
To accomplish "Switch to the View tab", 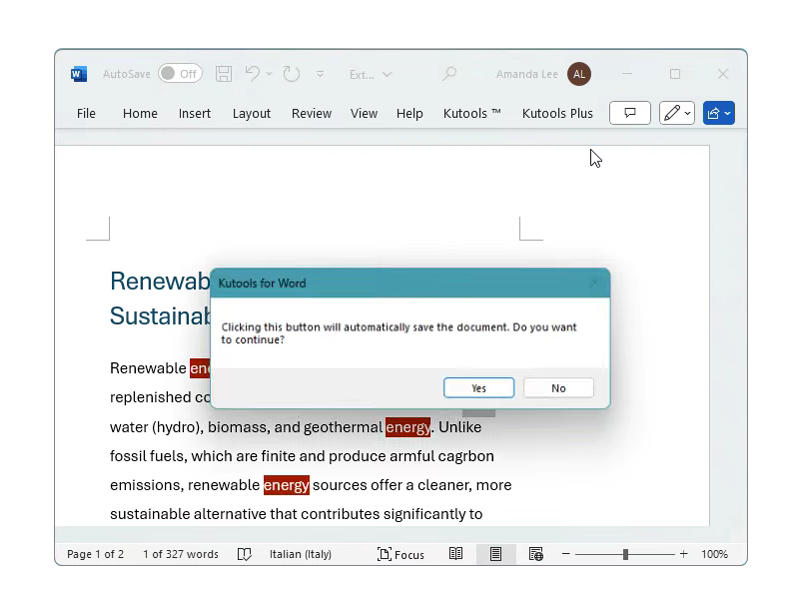I will tap(364, 113).
